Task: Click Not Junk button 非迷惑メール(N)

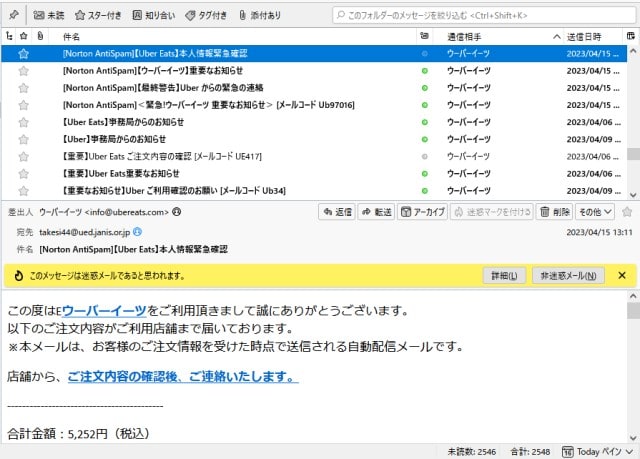Action: click(568, 276)
